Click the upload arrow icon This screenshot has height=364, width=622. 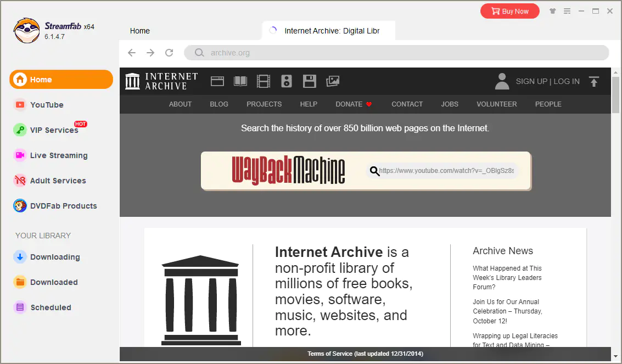pyautogui.click(x=593, y=81)
